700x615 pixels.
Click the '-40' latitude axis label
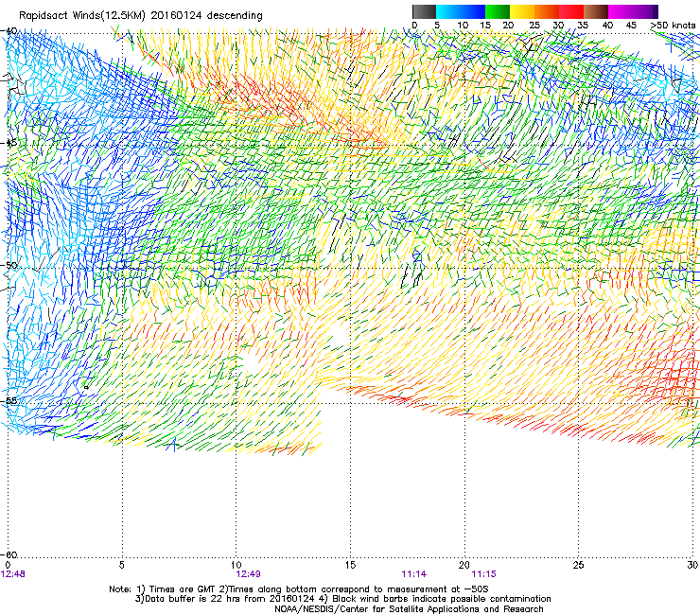click(10, 31)
